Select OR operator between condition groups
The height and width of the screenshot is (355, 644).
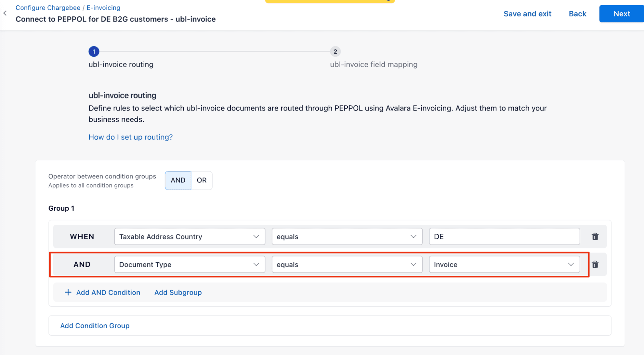tap(202, 180)
